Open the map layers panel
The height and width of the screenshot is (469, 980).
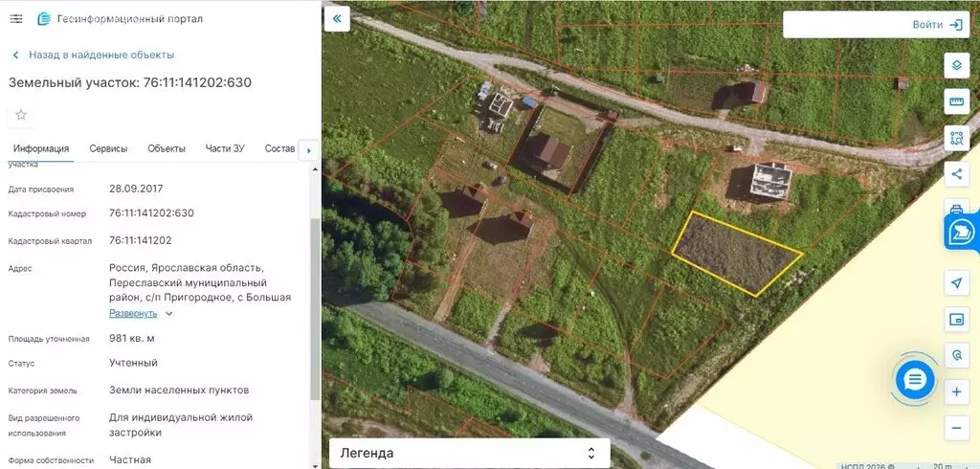click(x=956, y=65)
